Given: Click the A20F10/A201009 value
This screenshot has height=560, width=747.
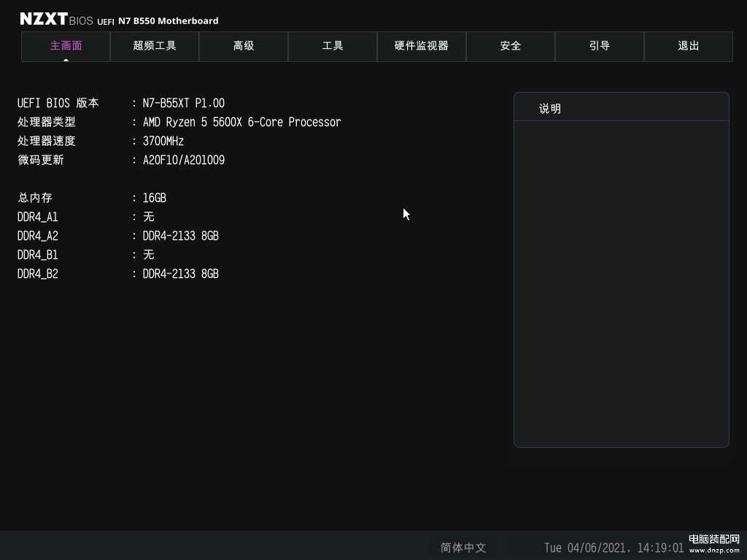Looking at the screenshot, I should pyautogui.click(x=184, y=160).
